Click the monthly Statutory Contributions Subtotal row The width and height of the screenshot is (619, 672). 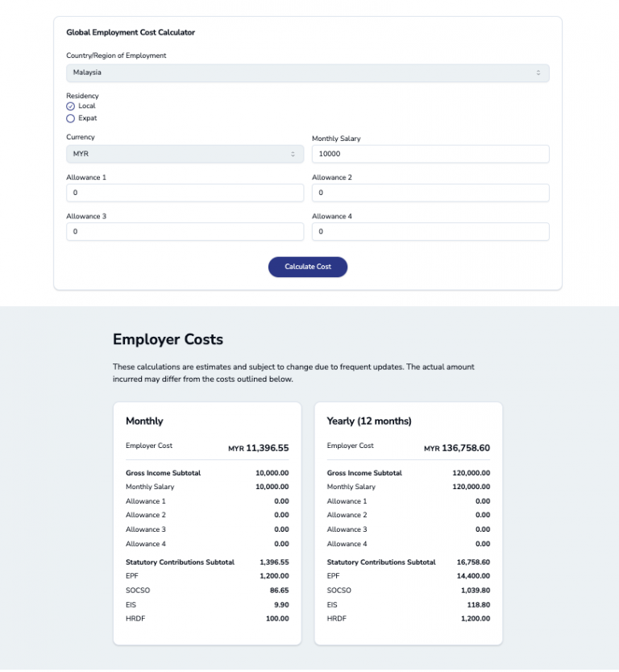point(207,562)
